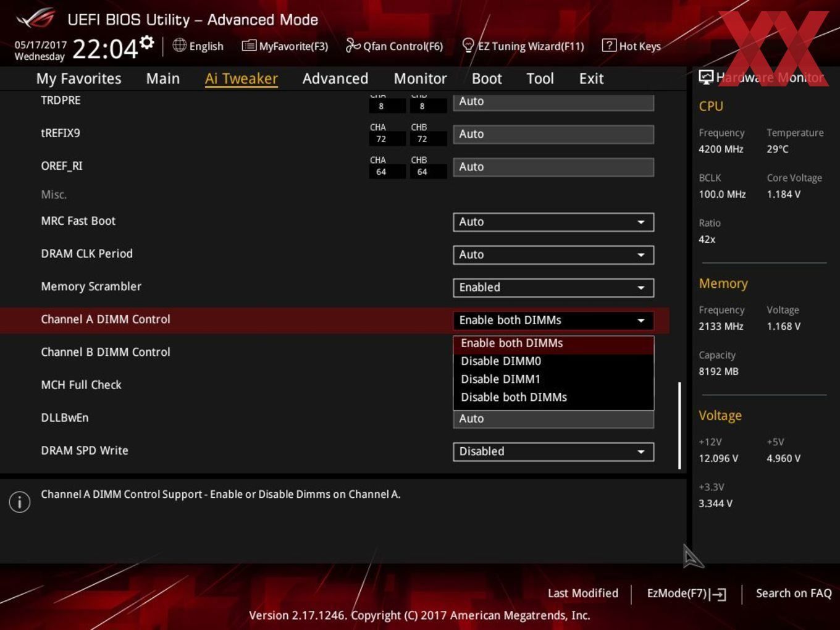Select the DRAM CLK Period label
Viewport: 840px width, 630px height.
(86, 253)
